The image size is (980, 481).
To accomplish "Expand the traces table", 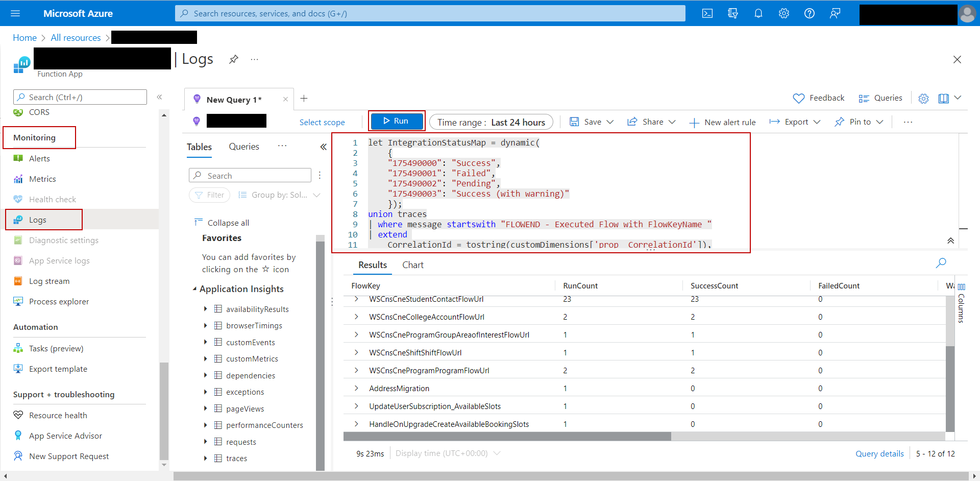I will point(205,458).
